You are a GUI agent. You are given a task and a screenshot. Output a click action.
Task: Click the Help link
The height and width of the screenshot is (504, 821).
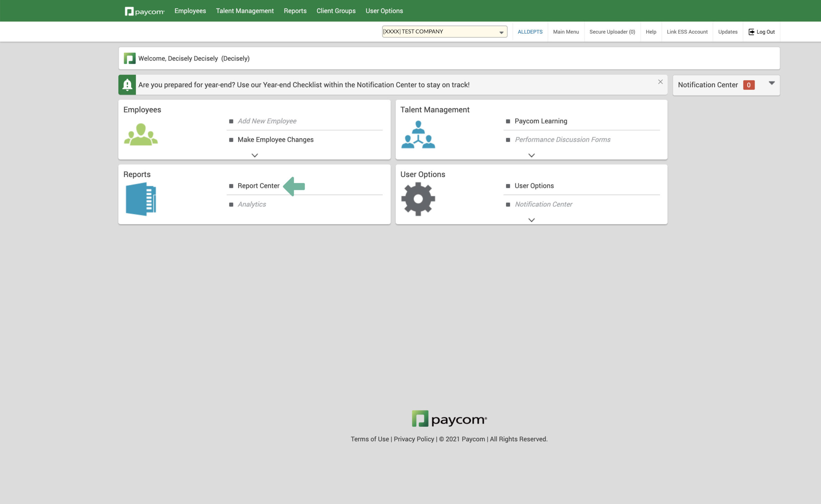(x=651, y=32)
